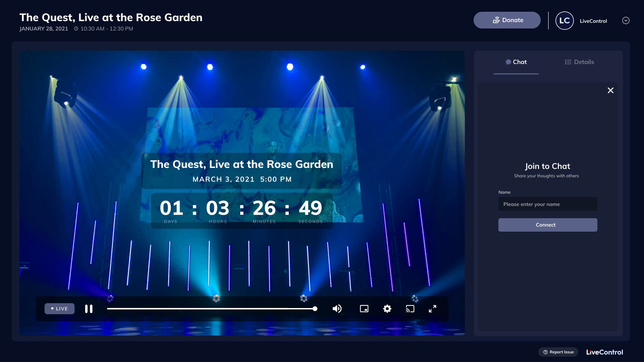Open the Report Issue help dialog
Viewport: 644px width, 362px height.
point(558,352)
